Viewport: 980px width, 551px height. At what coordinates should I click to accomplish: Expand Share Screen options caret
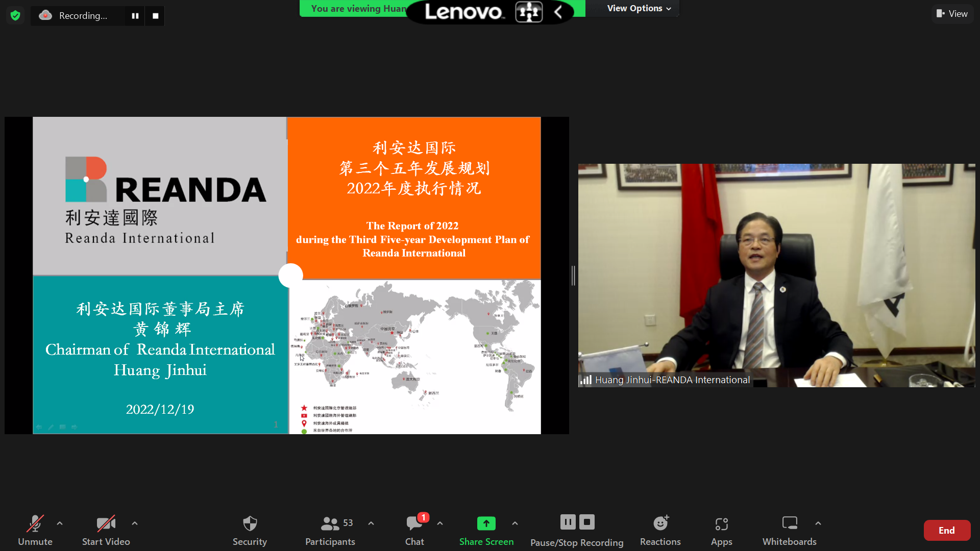click(x=515, y=523)
